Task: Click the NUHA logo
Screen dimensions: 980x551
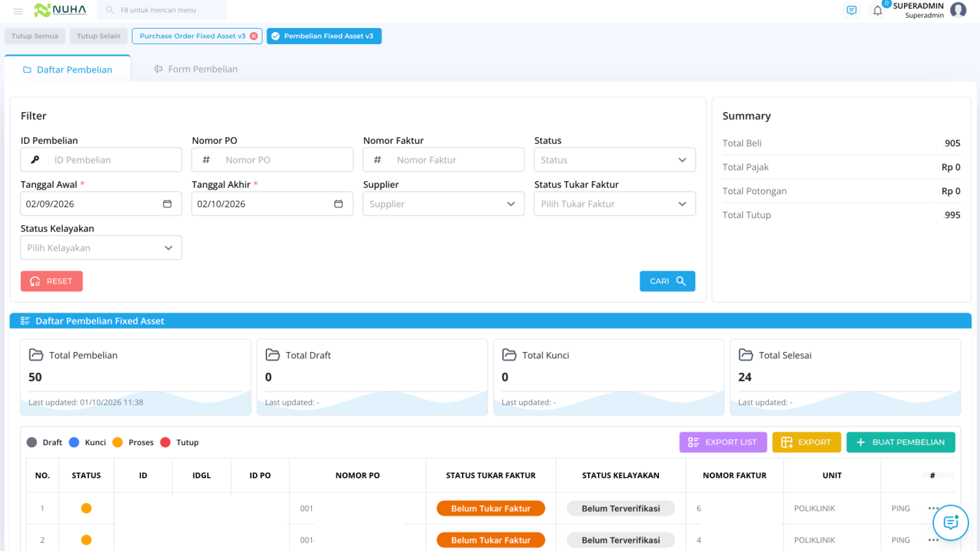Action: pos(60,10)
